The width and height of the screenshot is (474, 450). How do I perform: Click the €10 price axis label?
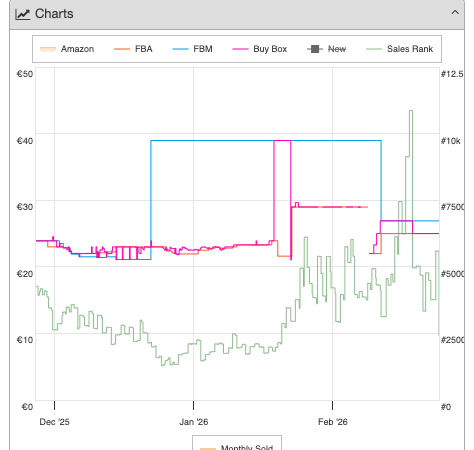point(25,340)
